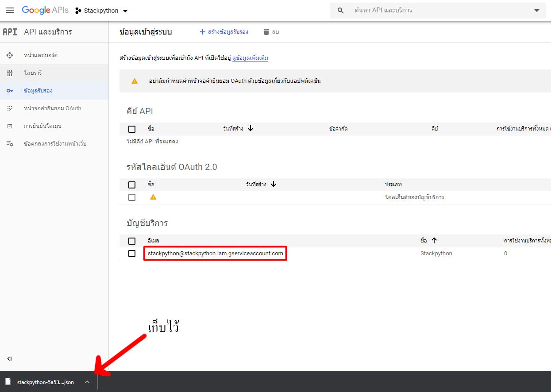551x392 pixels.
Task: Open stackpython@stackpython.iam.gserviceaccount.com service account
Action: click(x=216, y=254)
